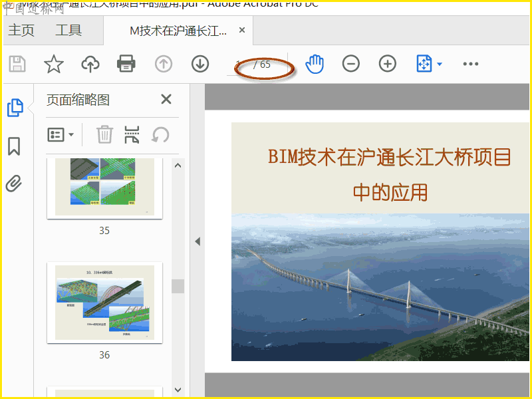Click the subtitle 中的应用
This screenshot has width=532, height=399.
pos(390,192)
